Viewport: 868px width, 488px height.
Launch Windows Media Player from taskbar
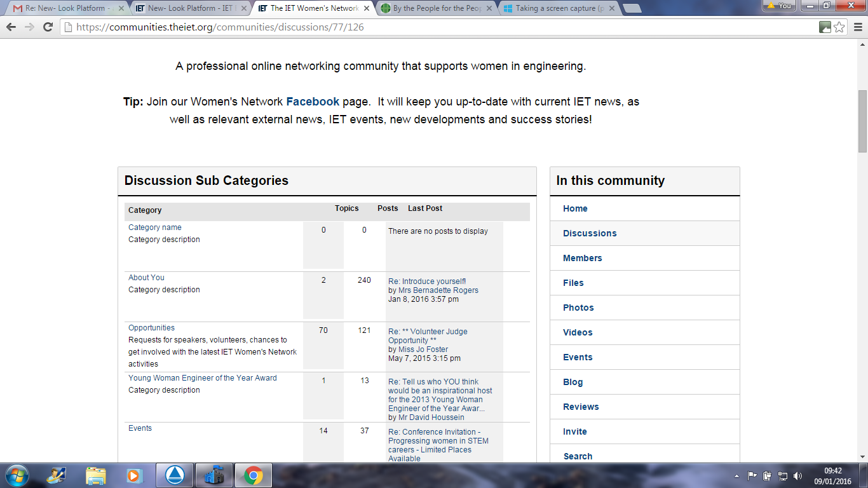click(134, 475)
